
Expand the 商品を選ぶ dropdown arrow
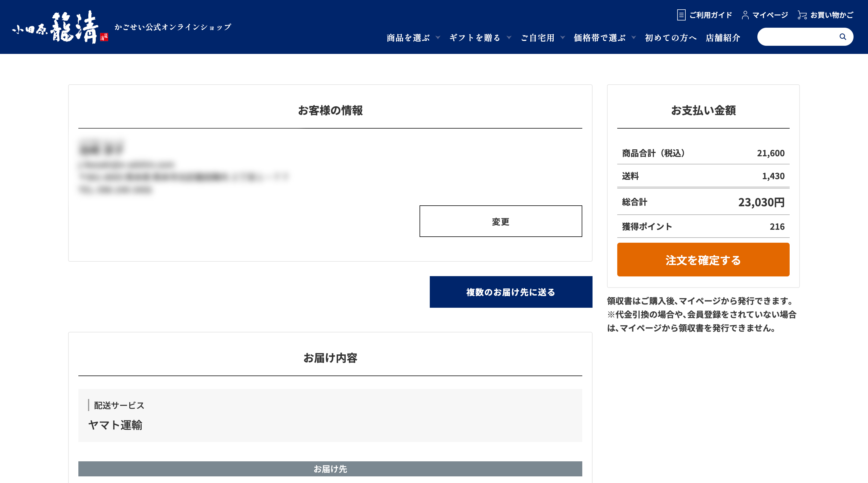(x=438, y=37)
